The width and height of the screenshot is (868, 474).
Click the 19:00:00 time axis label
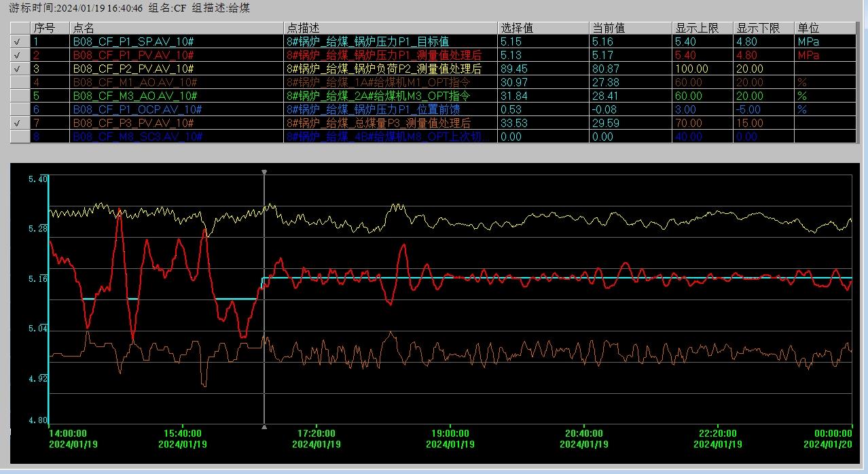450,433
